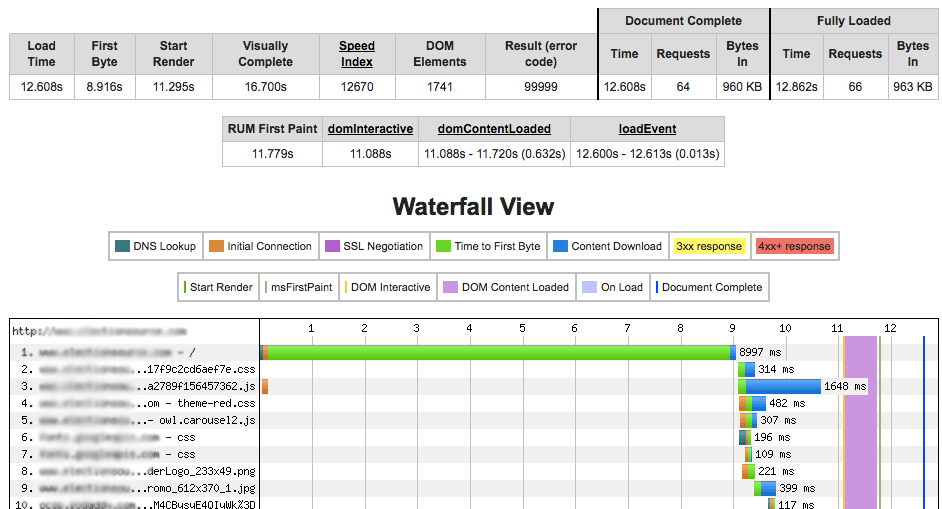Click the DOM Content Loaded swatch
Viewport: 942px width, 509px height.
point(451,287)
